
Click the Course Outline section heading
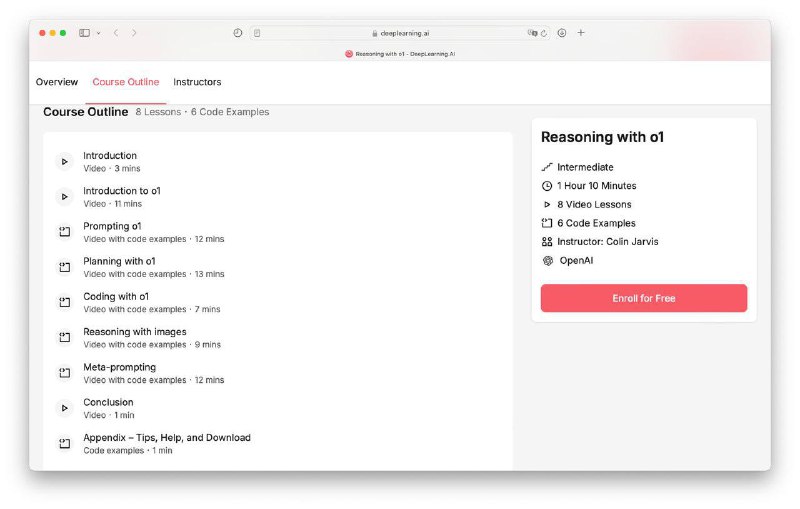(x=86, y=112)
